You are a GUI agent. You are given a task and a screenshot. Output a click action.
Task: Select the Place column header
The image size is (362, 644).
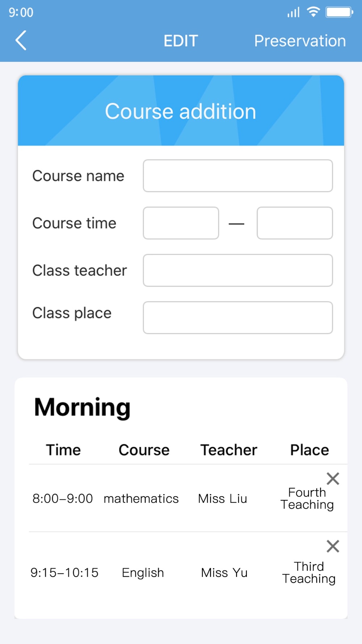[310, 450]
